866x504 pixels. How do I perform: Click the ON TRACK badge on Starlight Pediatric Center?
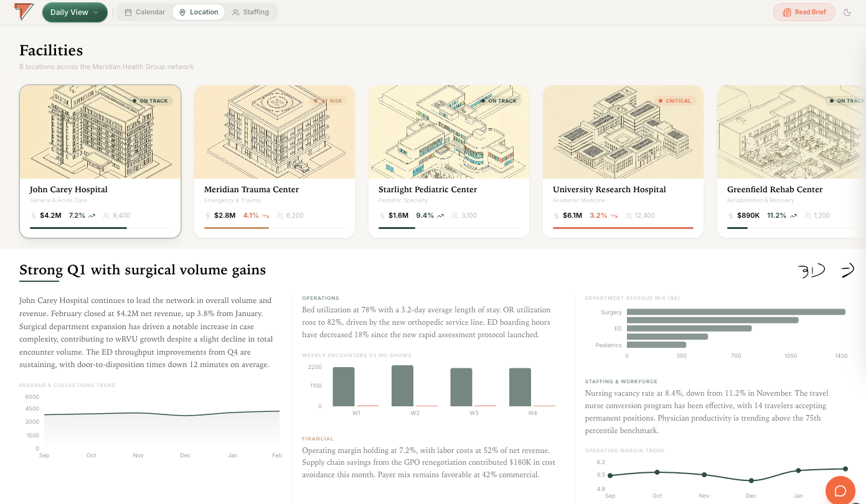click(x=499, y=101)
